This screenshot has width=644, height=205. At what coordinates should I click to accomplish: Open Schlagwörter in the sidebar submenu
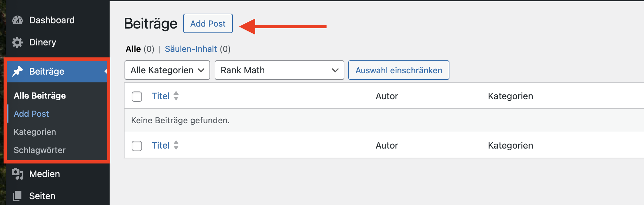(x=40, y=150)
